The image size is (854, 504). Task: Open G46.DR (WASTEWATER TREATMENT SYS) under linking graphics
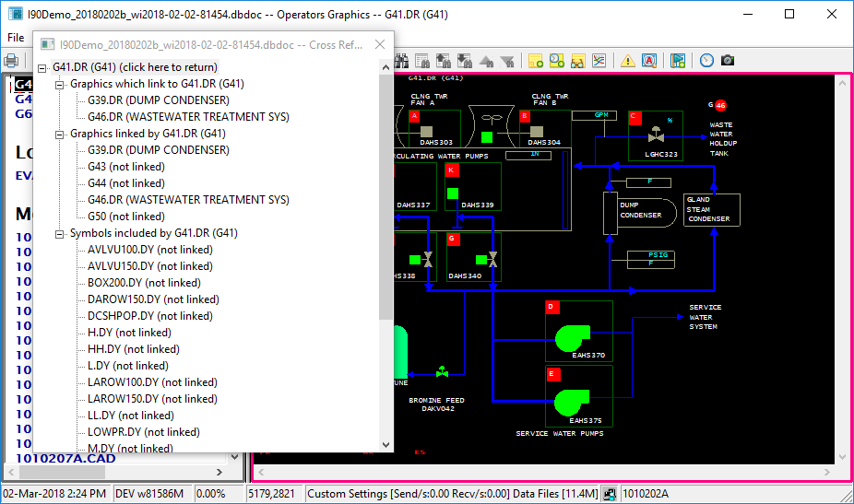[x=188, y=116]
